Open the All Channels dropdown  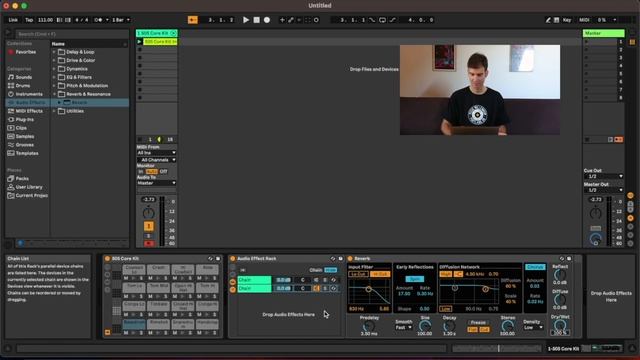[156, 160]
